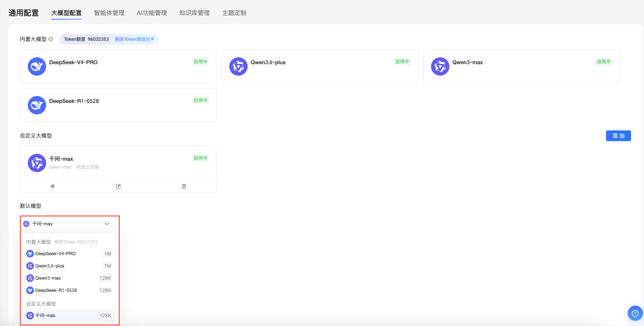Click the Qwen3-max card logo
This screenshot has height=326, width=644.
440,66
